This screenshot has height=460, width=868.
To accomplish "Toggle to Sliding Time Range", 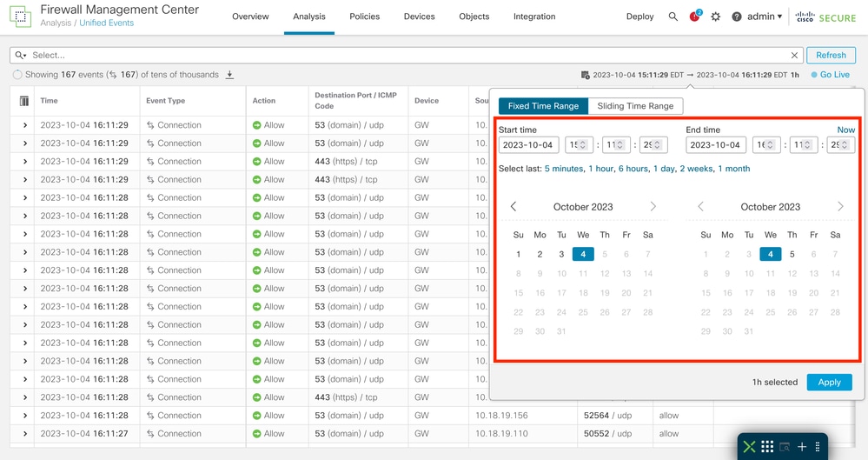I will coord(635,106).
